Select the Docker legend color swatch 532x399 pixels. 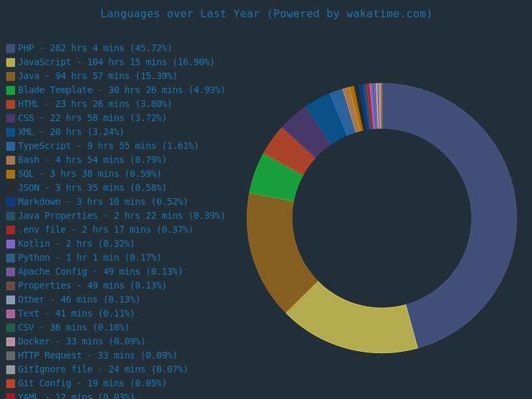pos(11,342)
